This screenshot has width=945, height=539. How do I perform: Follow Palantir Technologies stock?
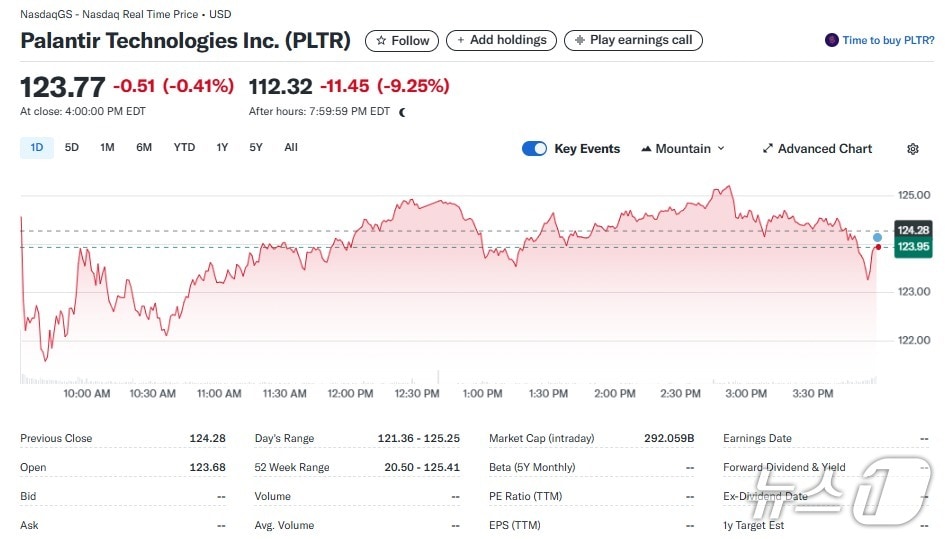tap(402, 41)
